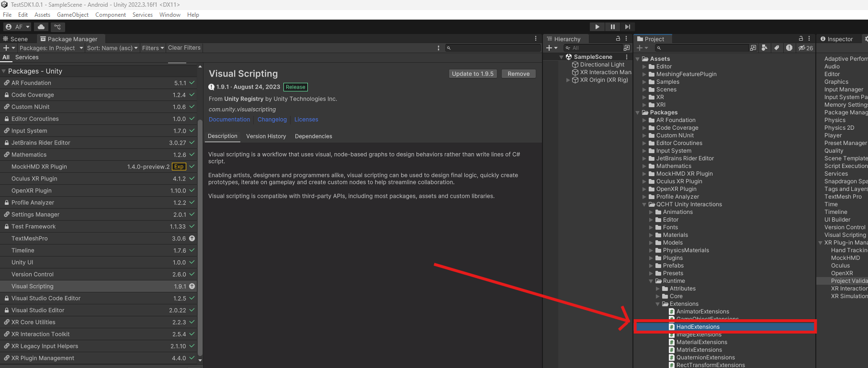Select the MaterialExtensions script file
The width and height of the screenshot is (868, 368).
coord(701,342)
